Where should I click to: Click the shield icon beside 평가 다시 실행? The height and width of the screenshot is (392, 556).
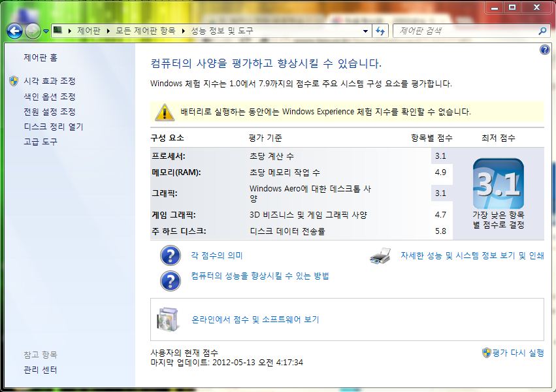[x=487, y=353]
